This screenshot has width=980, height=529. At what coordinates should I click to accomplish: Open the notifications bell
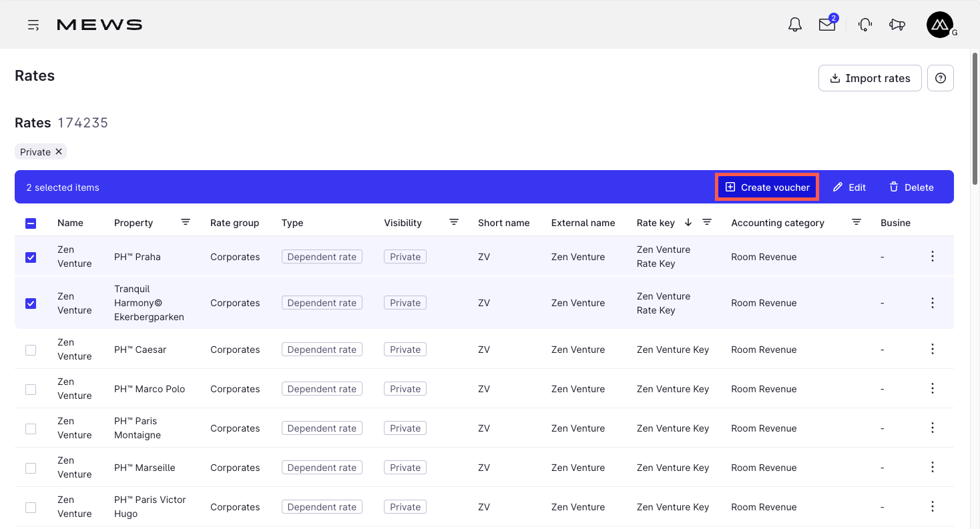point(794,25)
